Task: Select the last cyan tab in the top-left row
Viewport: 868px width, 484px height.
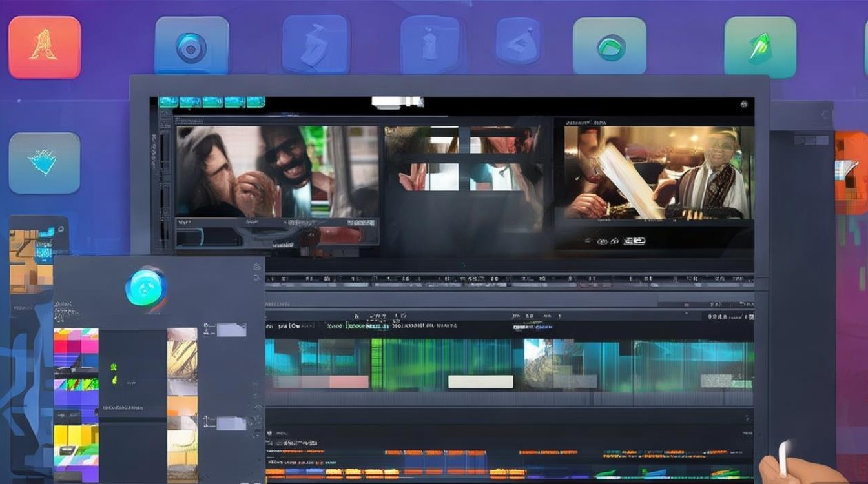Action: 255,102
